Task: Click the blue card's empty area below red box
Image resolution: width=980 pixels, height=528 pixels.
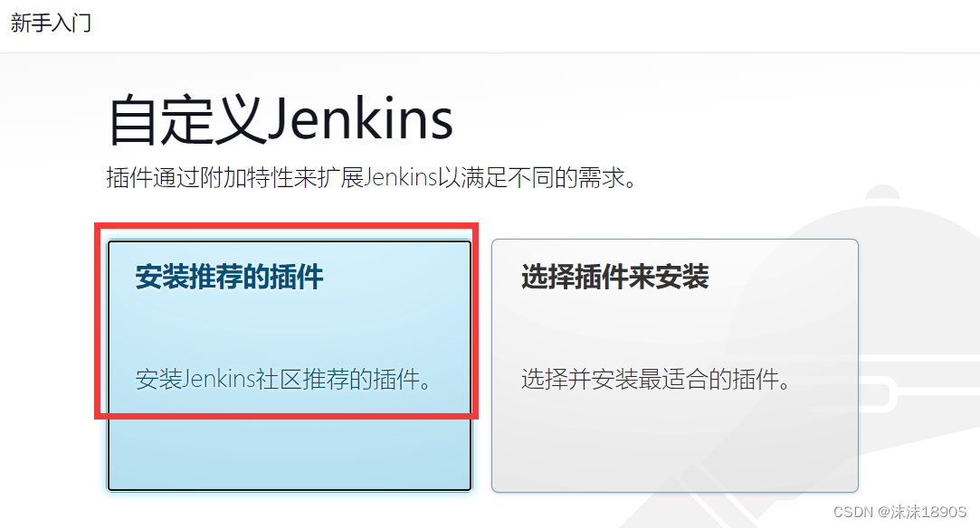Action: (x=290, y=455)
